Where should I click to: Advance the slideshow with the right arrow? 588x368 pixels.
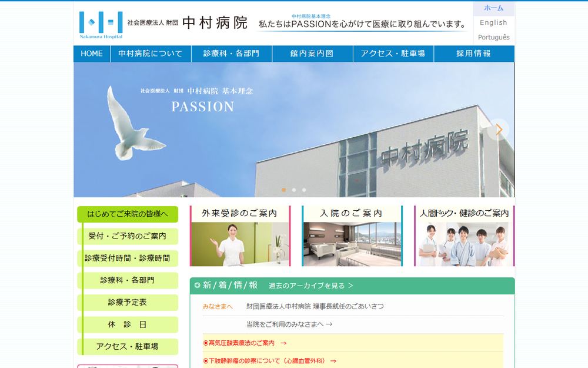[x=499, y=130]
